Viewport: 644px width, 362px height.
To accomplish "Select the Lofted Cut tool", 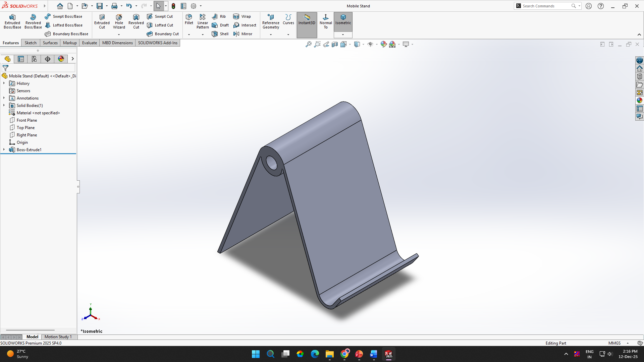I will pyautogui.click(x=160, y=25).
